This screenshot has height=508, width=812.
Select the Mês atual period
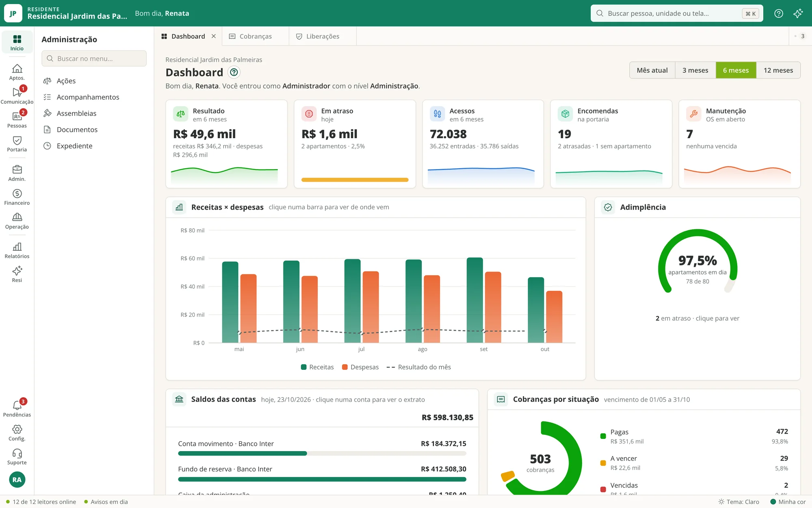point(652,70)
